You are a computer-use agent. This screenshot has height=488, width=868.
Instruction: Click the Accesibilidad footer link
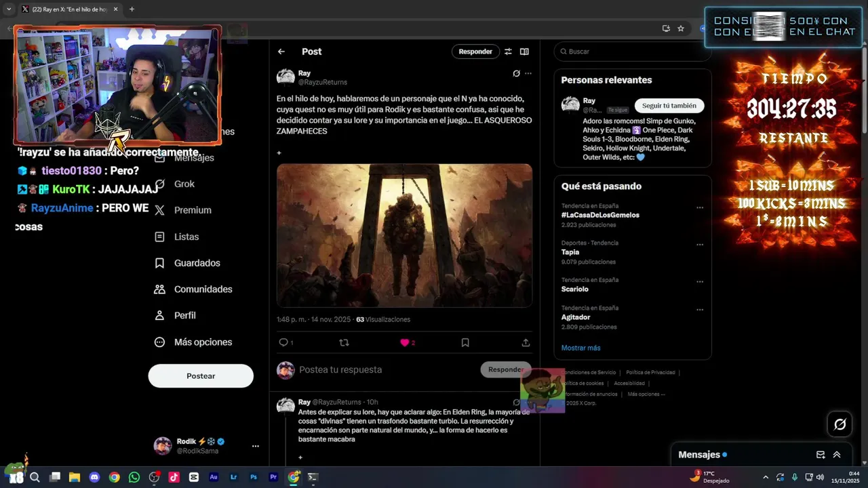tap(629, 383)
